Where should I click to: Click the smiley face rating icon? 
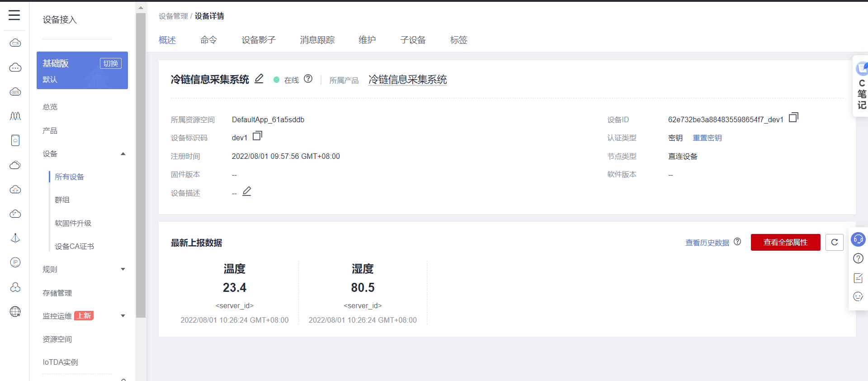coord(858,297)
